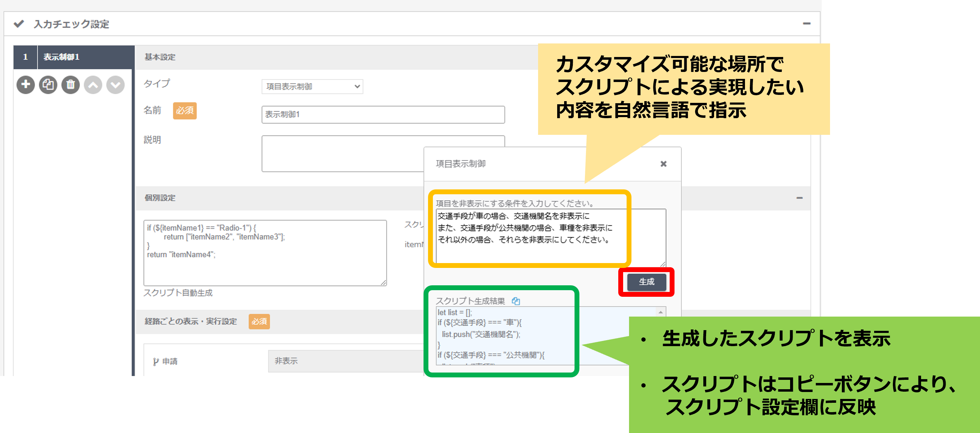
Task: Collapse the 入力チェック設定 panel
Action: click(806, 24)
